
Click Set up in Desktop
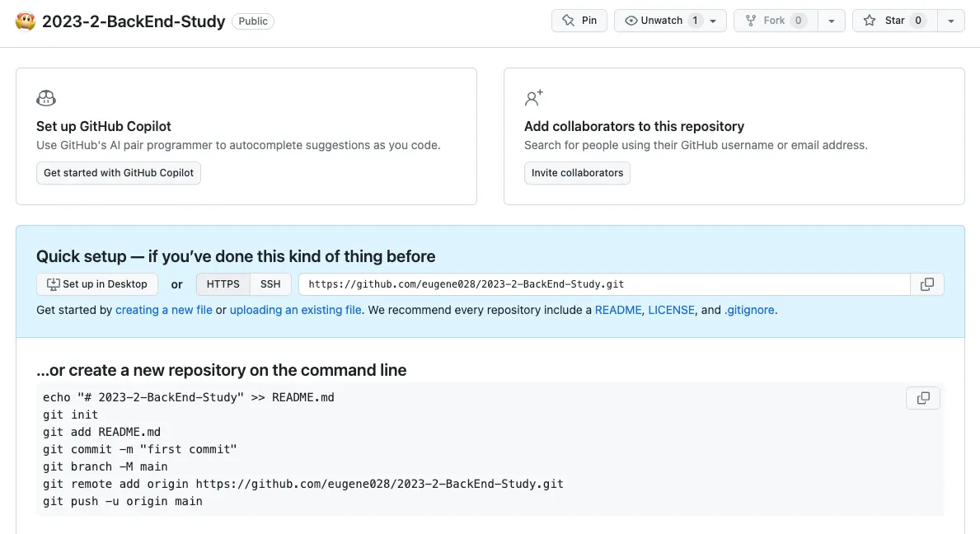click(97, 284)
